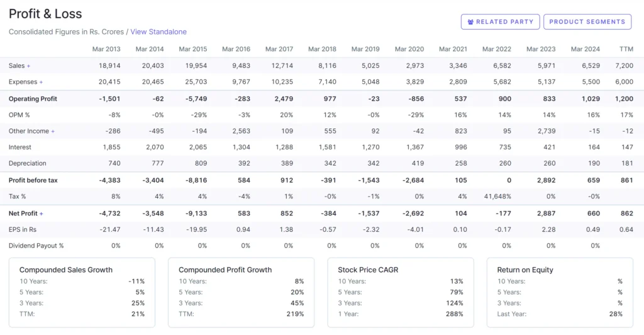Expand the Other Income row

coord(53,131)
